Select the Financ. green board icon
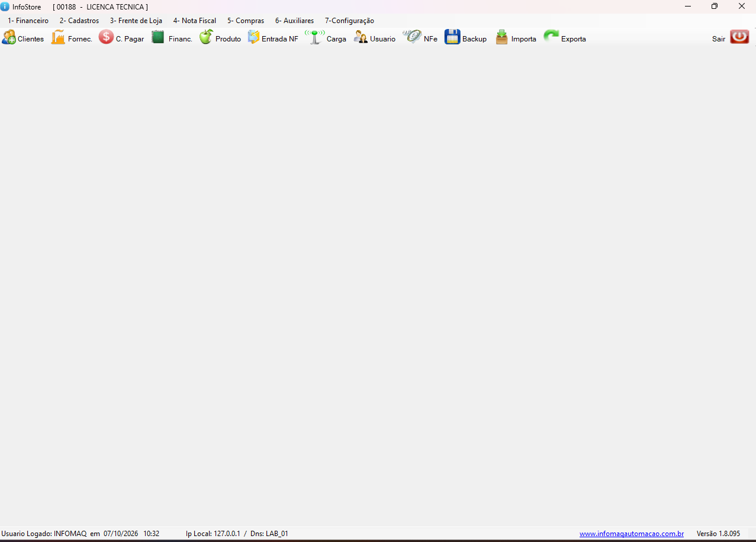This screenshot has height=542, width=756. tap(157, 37)
